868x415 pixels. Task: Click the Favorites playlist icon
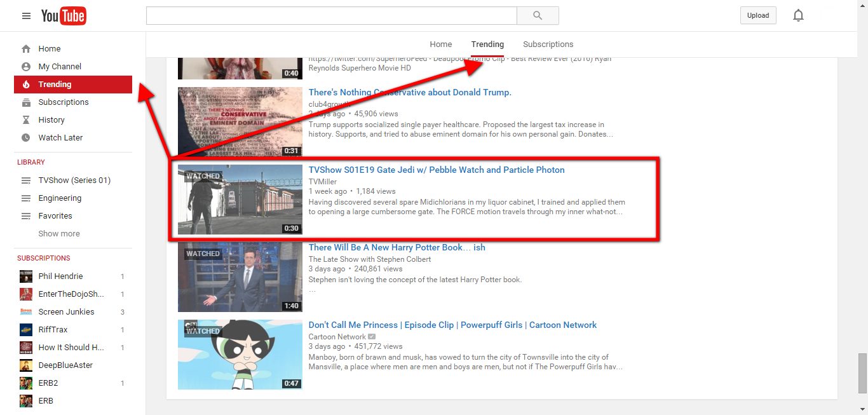(26, 216)
